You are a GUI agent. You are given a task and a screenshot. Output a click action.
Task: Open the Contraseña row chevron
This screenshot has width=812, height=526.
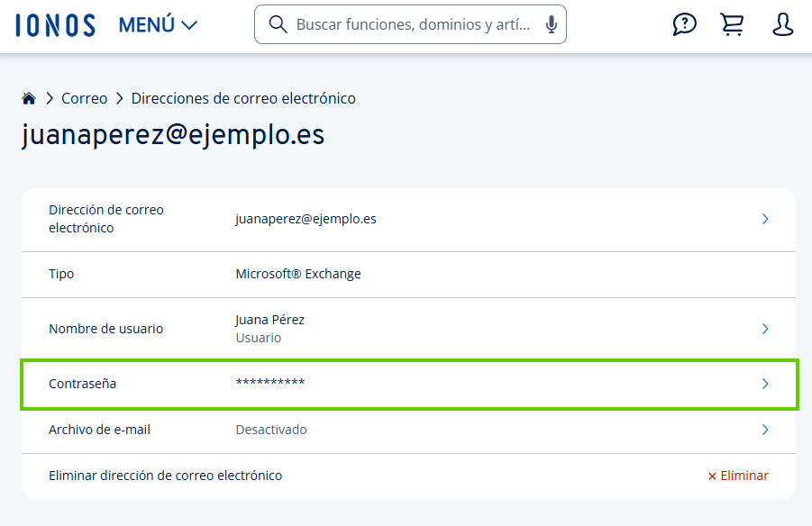pyautogui.click(x=764, y=384)
